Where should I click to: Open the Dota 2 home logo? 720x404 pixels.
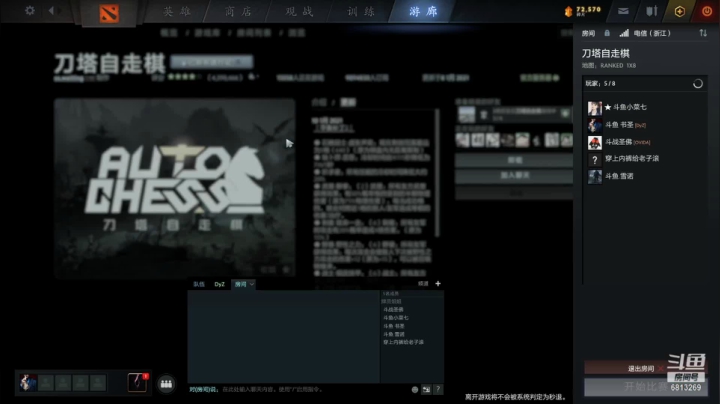pos(109,13)
